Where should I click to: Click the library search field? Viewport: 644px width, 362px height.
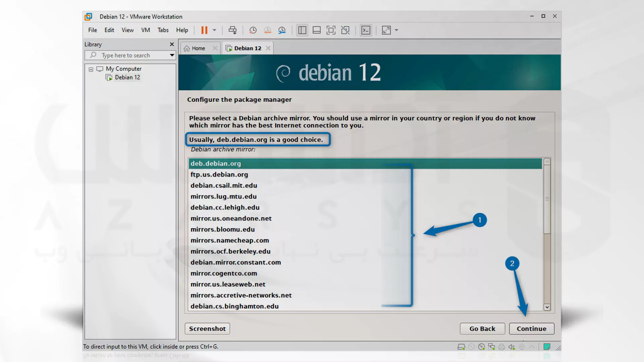tap(130, 55)
